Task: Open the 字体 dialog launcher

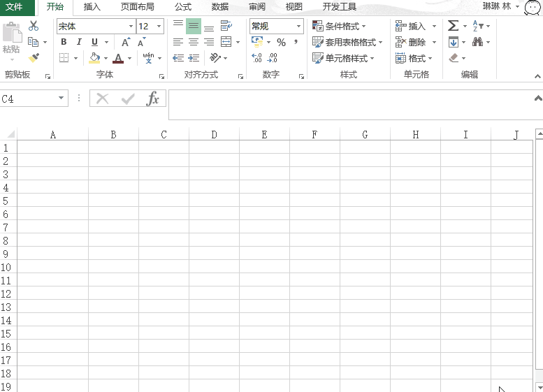Action: [x=161, y=77]
